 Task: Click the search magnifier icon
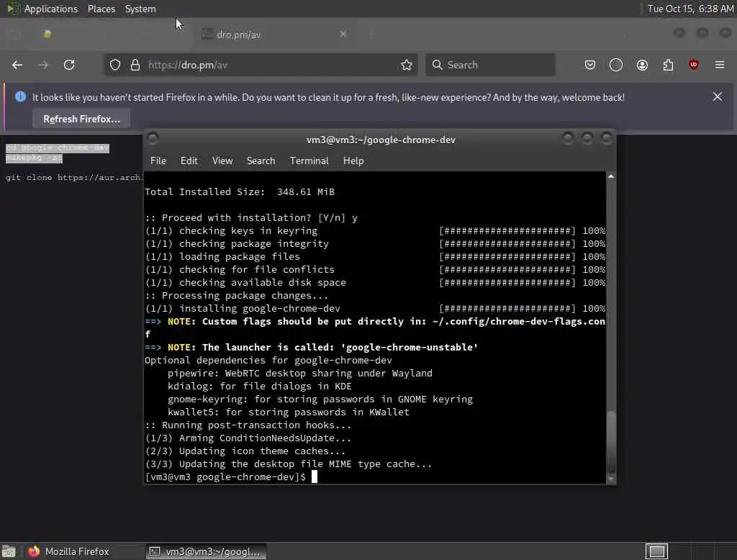point(438,65)
